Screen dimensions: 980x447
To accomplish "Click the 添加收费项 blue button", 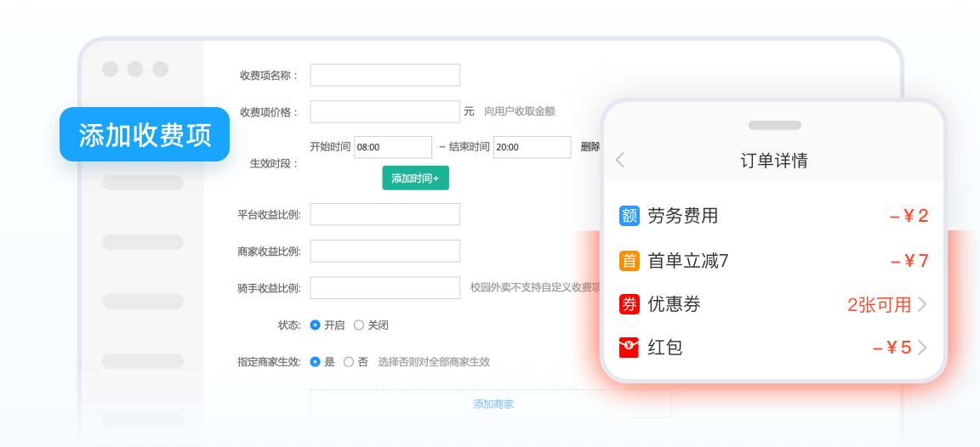I will click(x=145, y=134).
